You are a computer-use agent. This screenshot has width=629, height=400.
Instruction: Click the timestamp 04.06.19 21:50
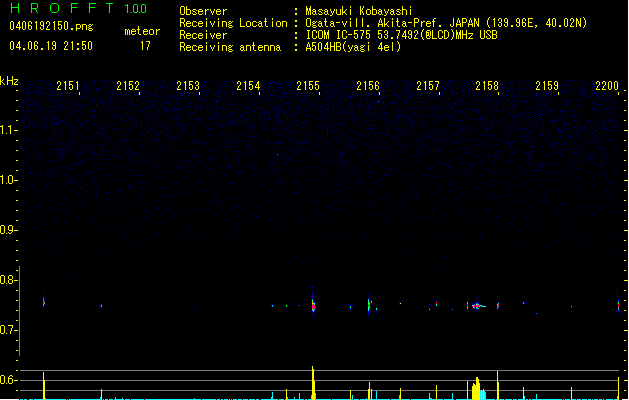(51, 46)
